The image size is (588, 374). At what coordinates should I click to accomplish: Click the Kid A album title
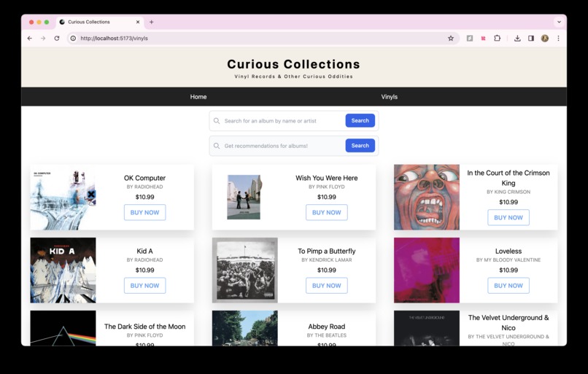[144, 251]
